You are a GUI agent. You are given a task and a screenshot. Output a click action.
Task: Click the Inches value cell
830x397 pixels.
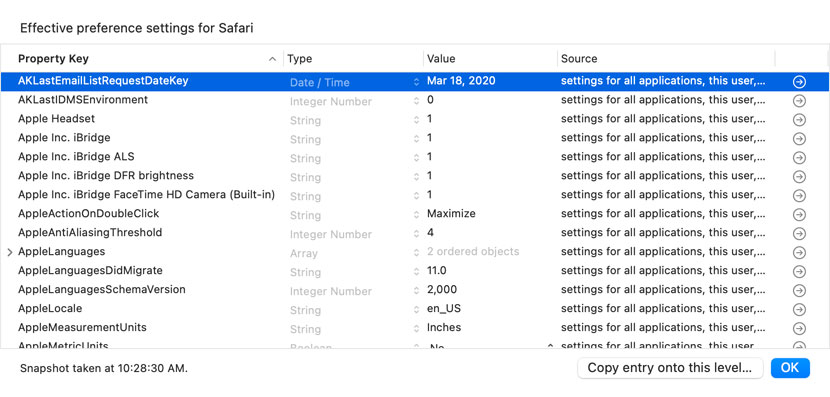[444, 327]
